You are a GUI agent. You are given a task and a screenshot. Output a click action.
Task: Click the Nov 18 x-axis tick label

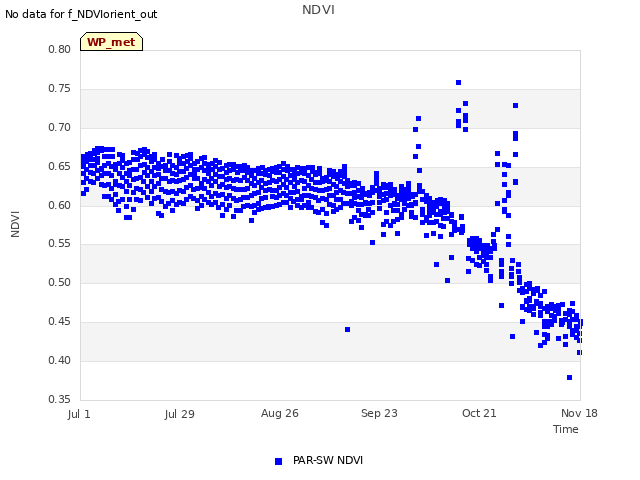click(x=579, y=413)
